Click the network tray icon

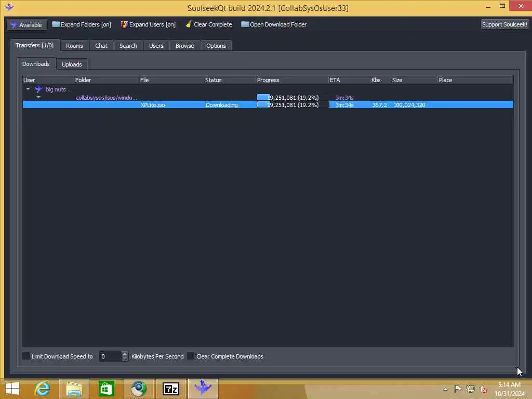pyautogui.click(x=471, y=389)
